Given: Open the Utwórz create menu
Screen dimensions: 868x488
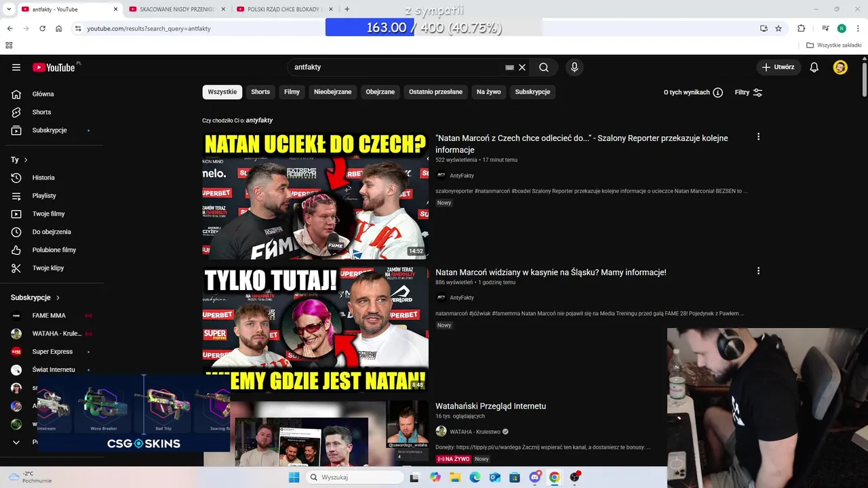Looking at the screenshot, I should pyautogui.click(x=778, y=67).
